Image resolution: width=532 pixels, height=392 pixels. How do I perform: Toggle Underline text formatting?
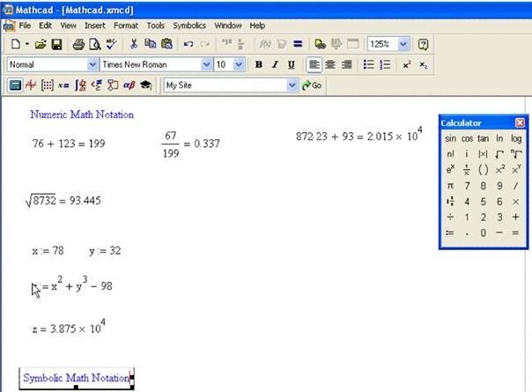(x=291, y=65)
